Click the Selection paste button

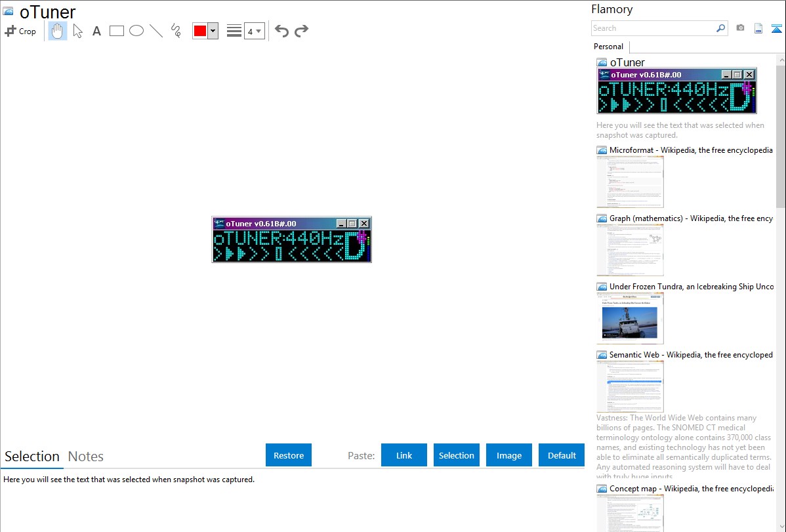point(457,455)
